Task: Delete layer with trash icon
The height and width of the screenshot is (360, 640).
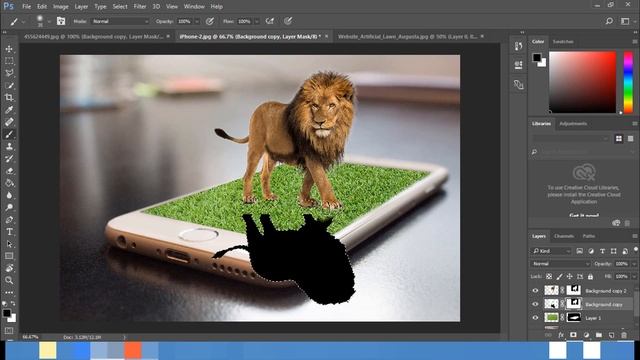Action: pyautogui.click(x=624, y=335)
